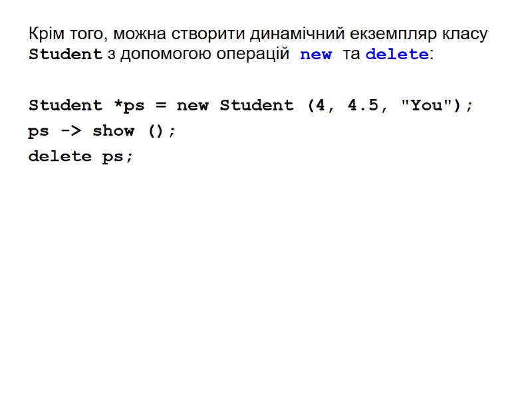Click the equals sign in the declaration
This screenshot has height=399, width=532.
pyautogui.click(x=161, y=106)
